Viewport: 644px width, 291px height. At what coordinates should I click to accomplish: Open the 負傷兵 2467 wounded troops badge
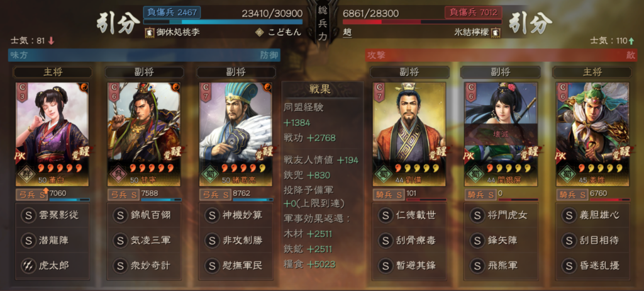click(172, 13)
